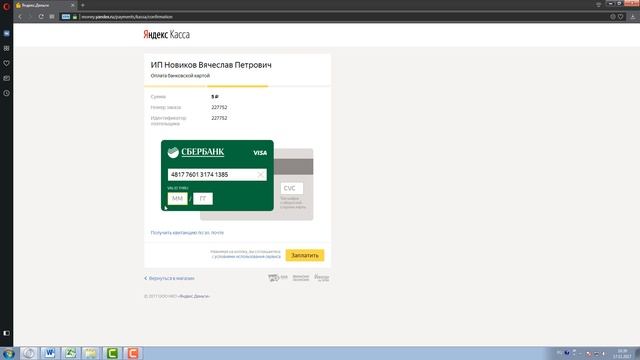The width and height of the screenshot is (640, 360).
Task: Open Speed Dial grid icon in toolbar
Action: point(52,17)
